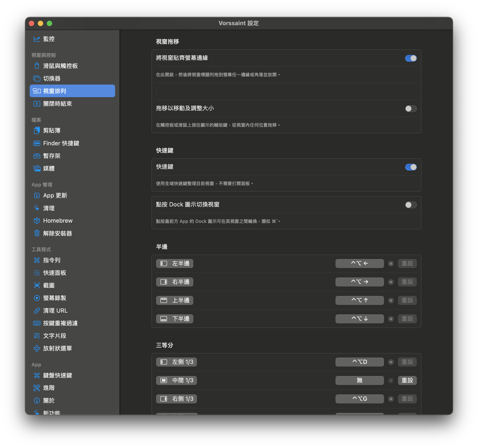Click the 中間 1/3 action button
This screenshot has width=478, height=448.
pos(176,381)
